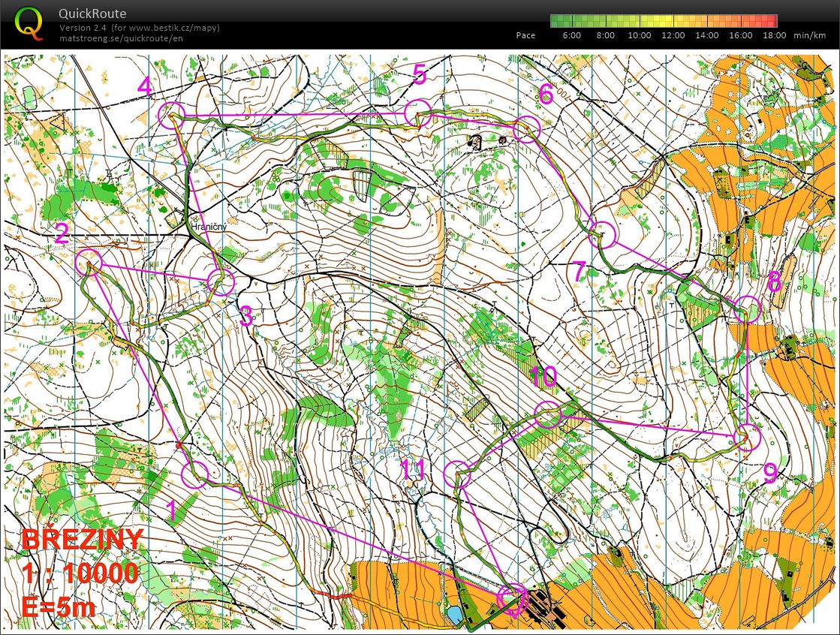Click the "14:00" pace value
Viewport: 840px width, 635px height.
pos(706,35)
